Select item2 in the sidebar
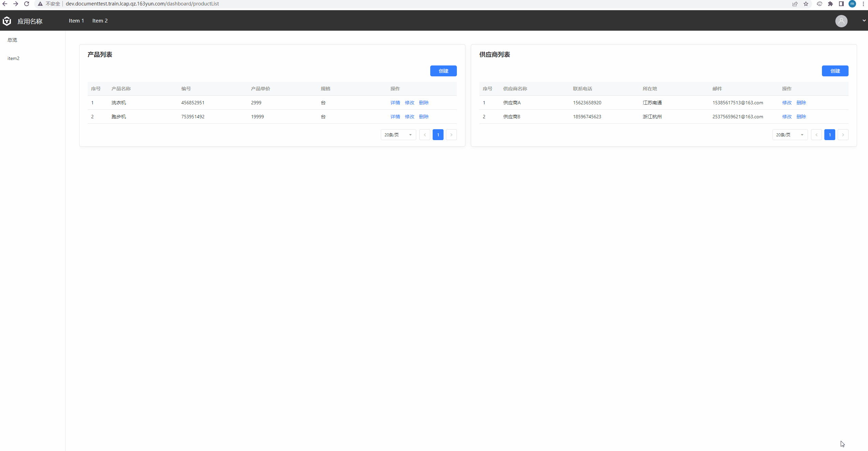This screenshot has height=451, width=868. (13, 58)
